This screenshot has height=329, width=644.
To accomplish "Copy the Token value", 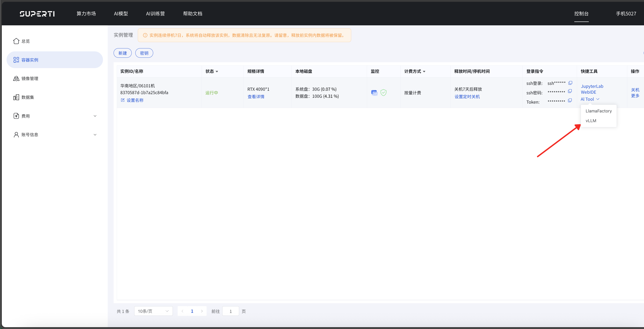I will (570, 100).
